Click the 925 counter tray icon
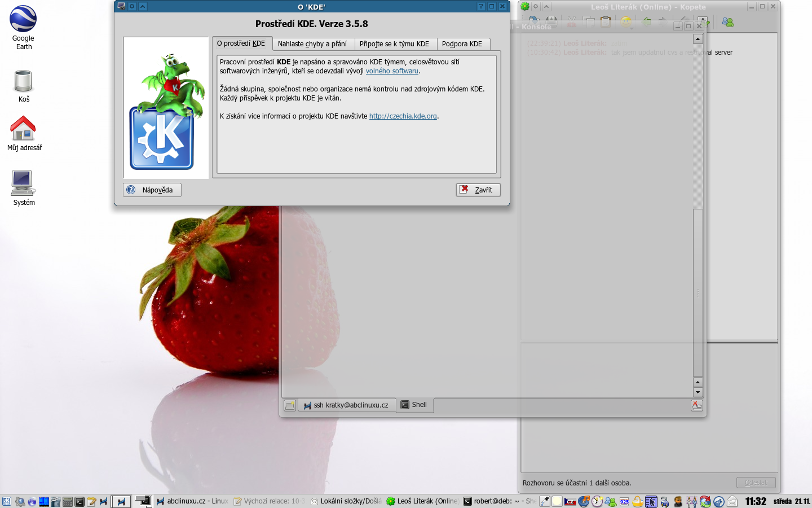The height and width of the screenshot is (508, 812). (624, 501)
